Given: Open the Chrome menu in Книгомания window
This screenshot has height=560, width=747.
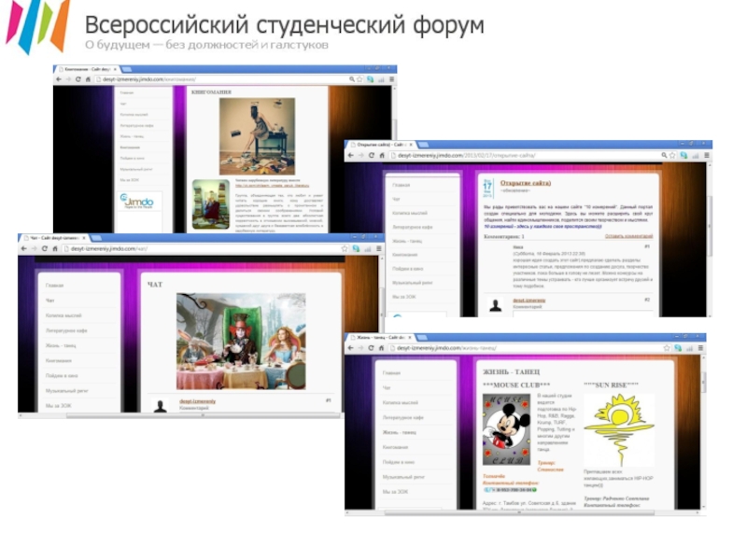Looking at the screenshot, I should [x=391, y=79].
